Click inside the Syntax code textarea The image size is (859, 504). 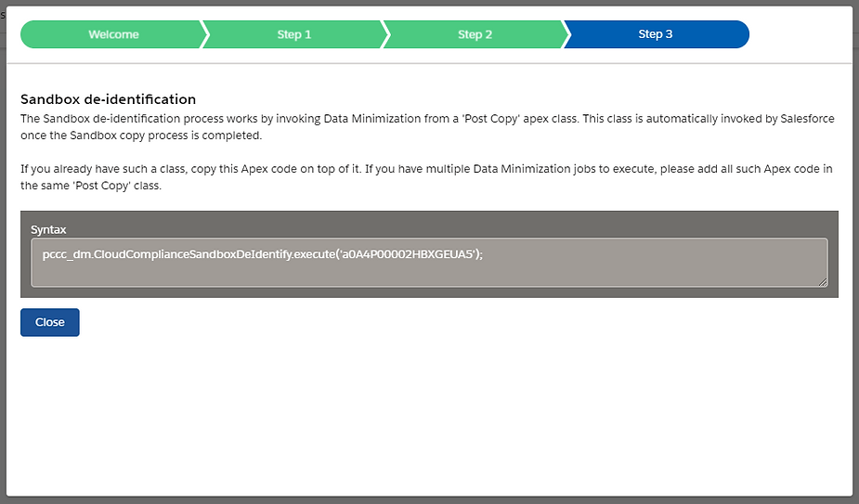[429, 263]
